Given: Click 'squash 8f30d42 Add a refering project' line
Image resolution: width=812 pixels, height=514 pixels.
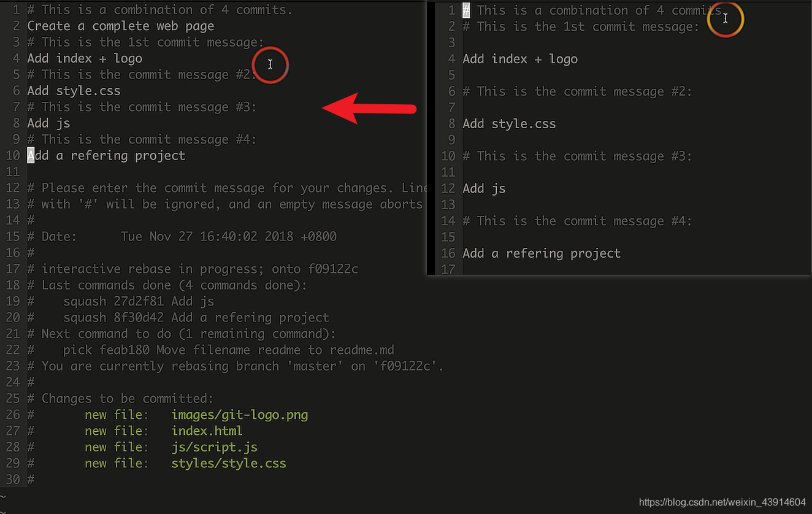Looking at the screenshot, I should click(x=196, y=318).
